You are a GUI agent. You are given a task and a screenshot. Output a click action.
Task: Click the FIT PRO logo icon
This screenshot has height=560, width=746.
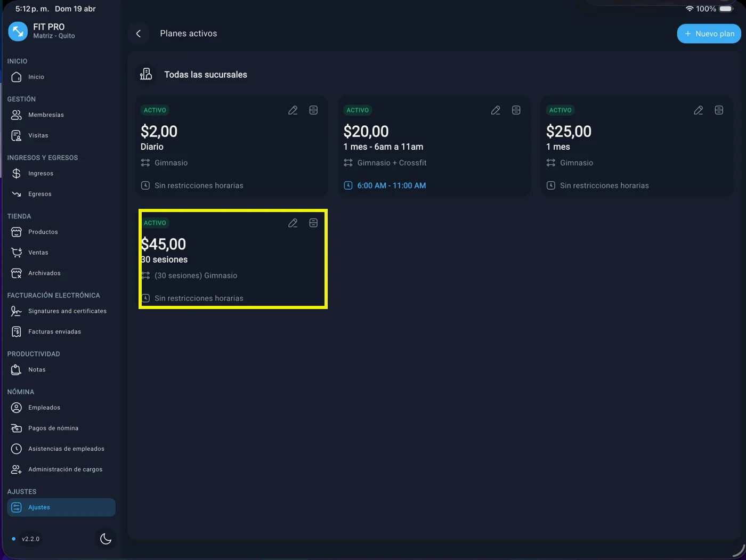point(18,31)
